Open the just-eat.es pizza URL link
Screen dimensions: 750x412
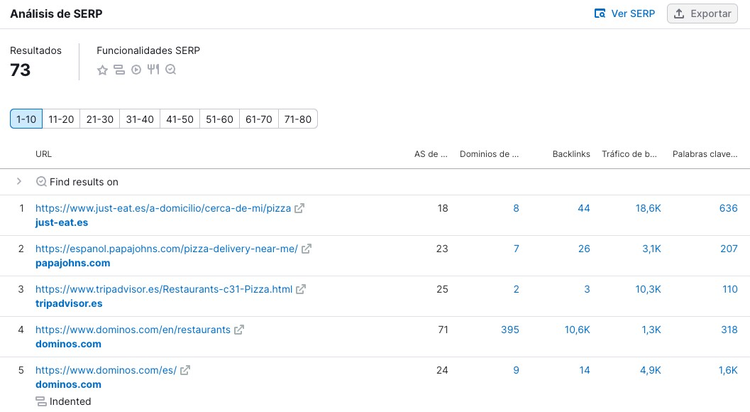point(163,208)
